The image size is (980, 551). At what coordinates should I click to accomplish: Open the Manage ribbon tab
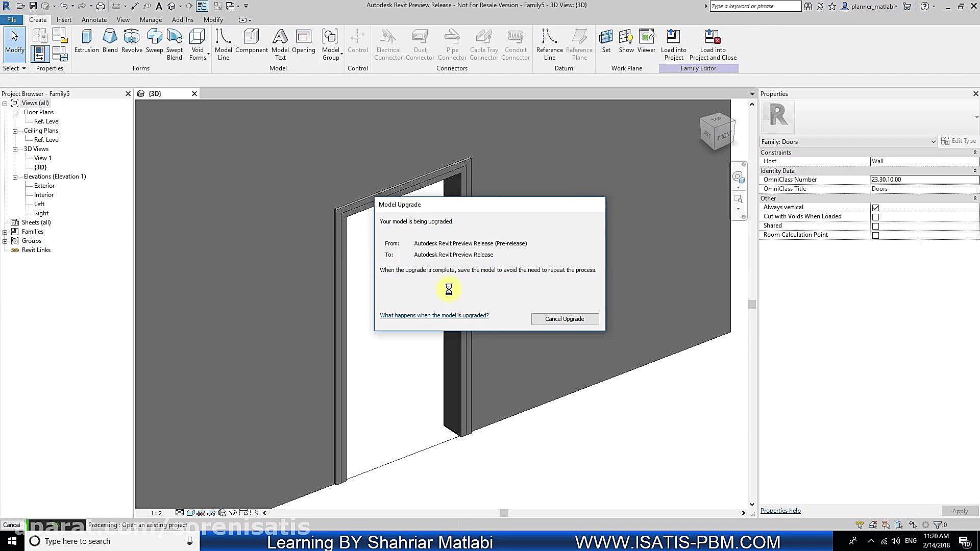pyautogui.click(x=151, y=20)
